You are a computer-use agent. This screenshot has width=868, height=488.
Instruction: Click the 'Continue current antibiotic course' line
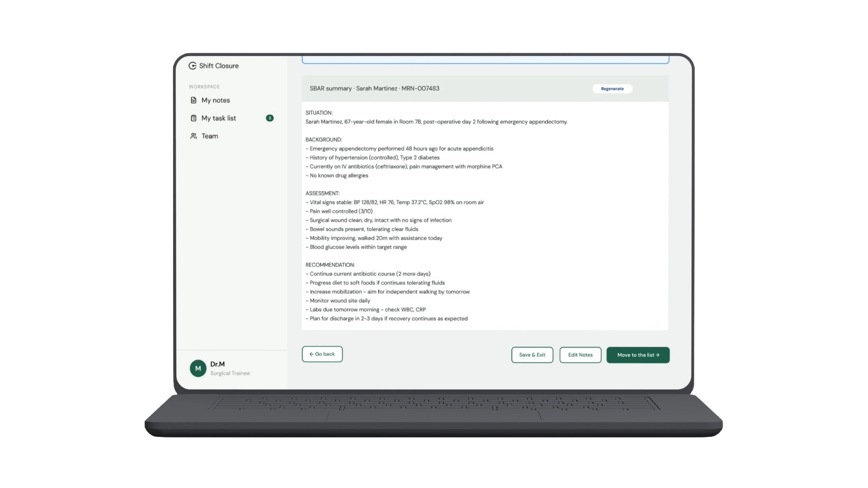coord(368,274)
